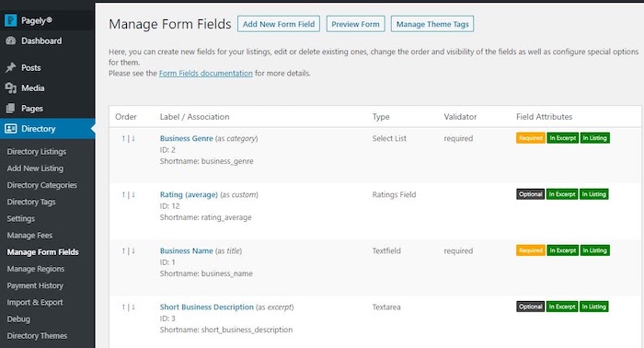Screen dimensions: 644x348
Task: Click the Order column header
Action: [x=126, y=117]
